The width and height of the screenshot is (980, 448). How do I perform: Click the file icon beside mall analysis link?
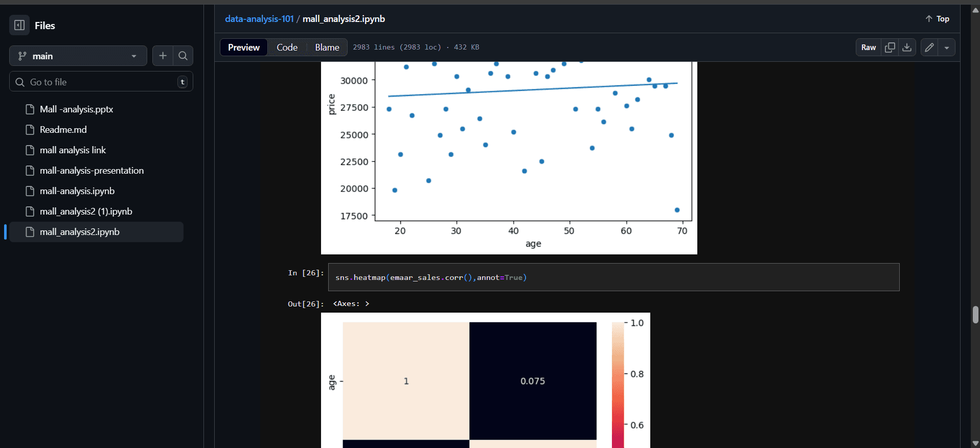point(30,150)
